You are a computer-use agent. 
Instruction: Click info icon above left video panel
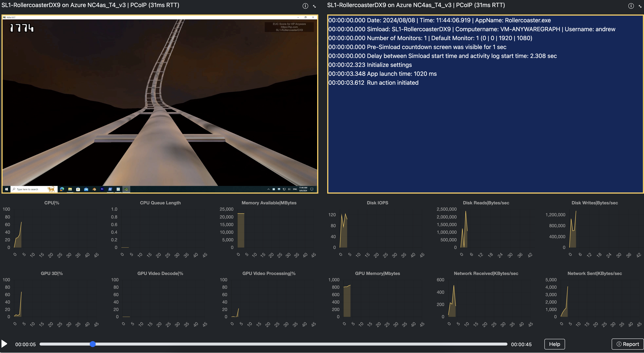(x=305, y=6)
